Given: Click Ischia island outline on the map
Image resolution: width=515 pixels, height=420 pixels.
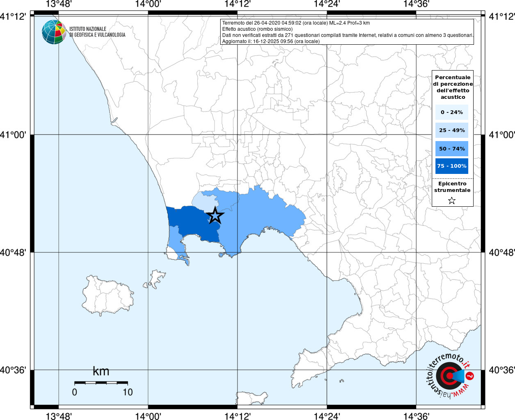Looking at the screenshot, I should click(107, 295).
